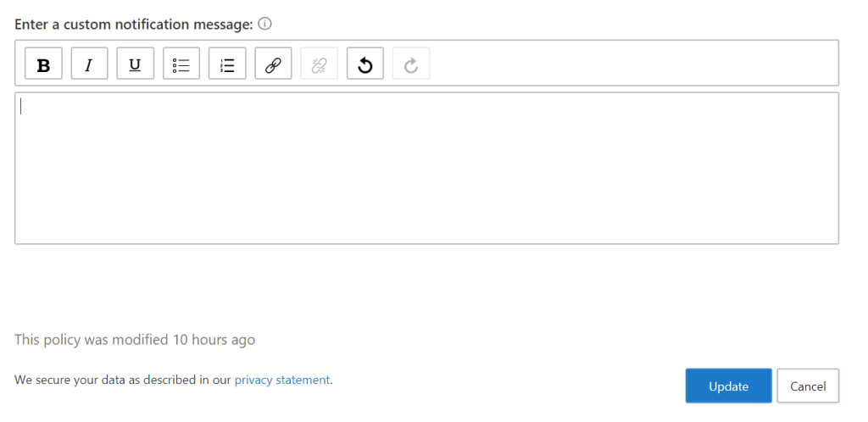This screenshot has height=422, width=868.
Task: Click the insert link icon
Action: [x=273, y=64]
